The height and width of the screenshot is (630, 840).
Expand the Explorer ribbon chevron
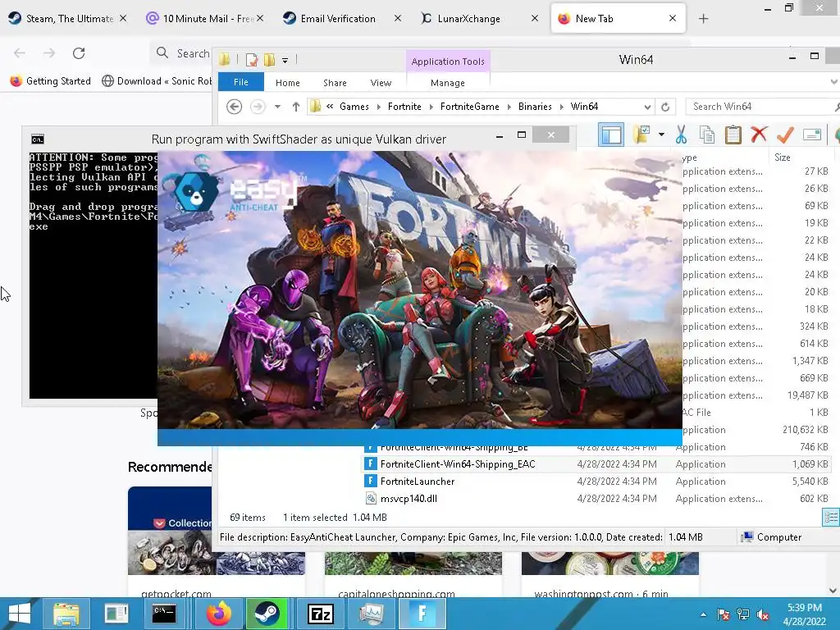coord(833,82)
